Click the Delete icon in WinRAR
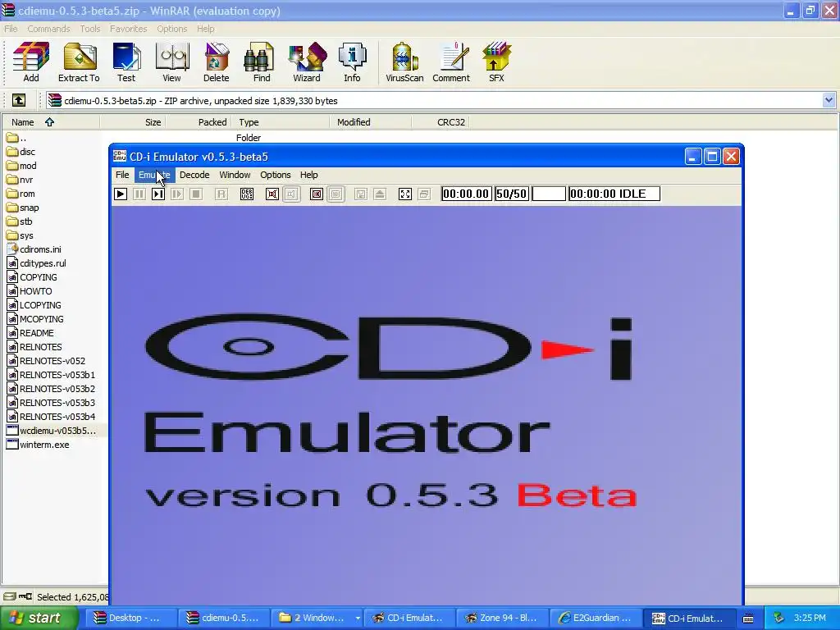The width and height of the screenshot is (840, 630). (x=217, y=62)
